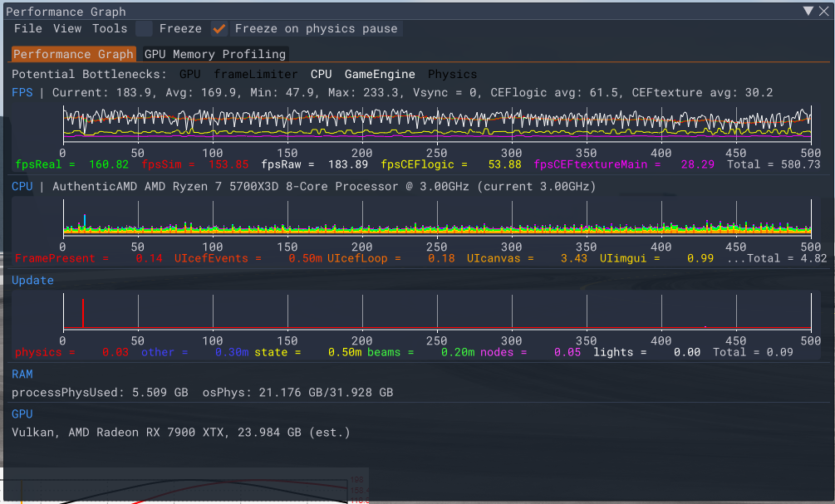This screenshot has width=835, height=504.
Task: Click the fpsReal legend entry
Action: (x=72, y=164)
